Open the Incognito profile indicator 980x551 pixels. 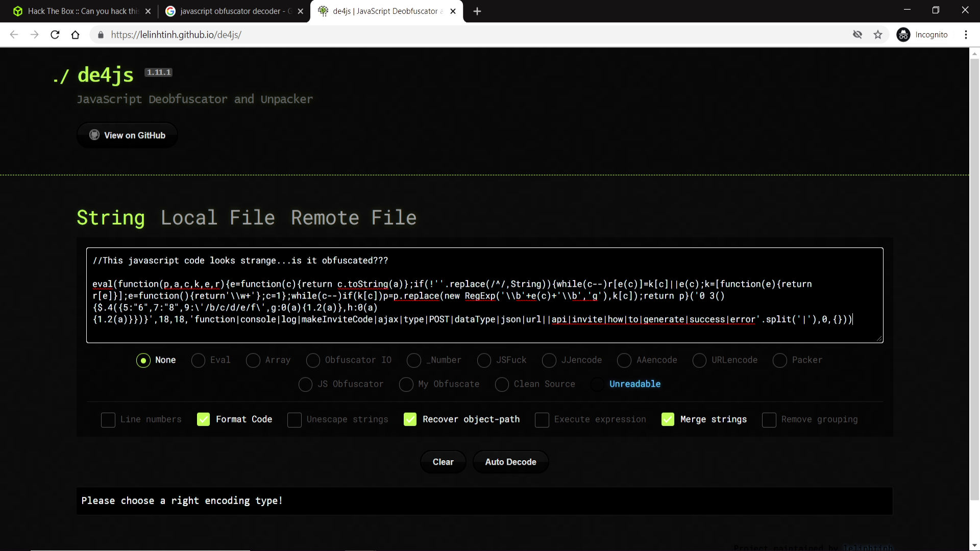click(923, 35)
